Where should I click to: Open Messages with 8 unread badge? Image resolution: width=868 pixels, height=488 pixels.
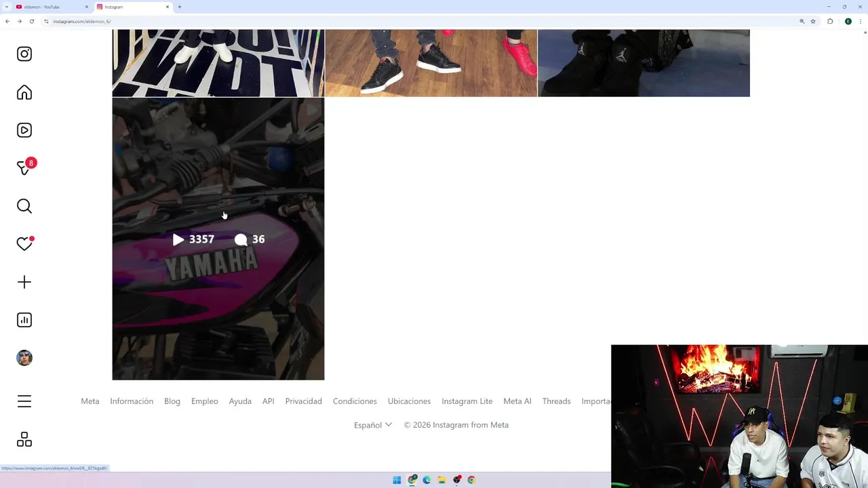click(x=24, y=168)
